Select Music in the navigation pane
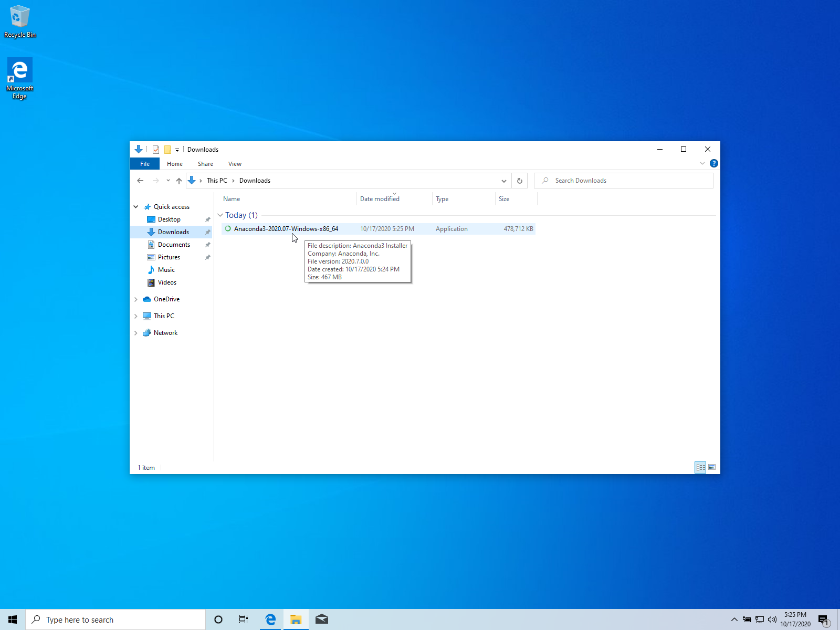This screenshot has height=630, width=840. 166,270
